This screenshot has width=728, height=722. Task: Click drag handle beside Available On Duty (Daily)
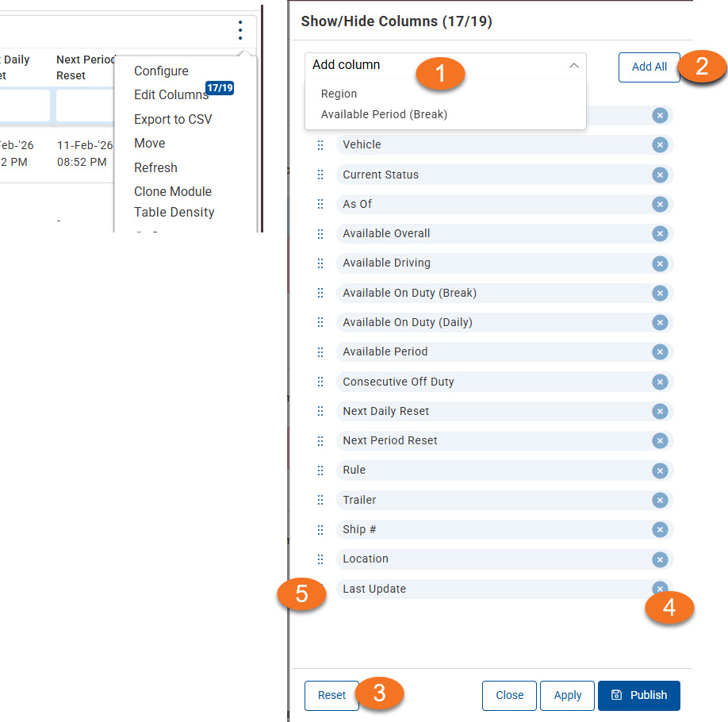[x=320, y=322]
